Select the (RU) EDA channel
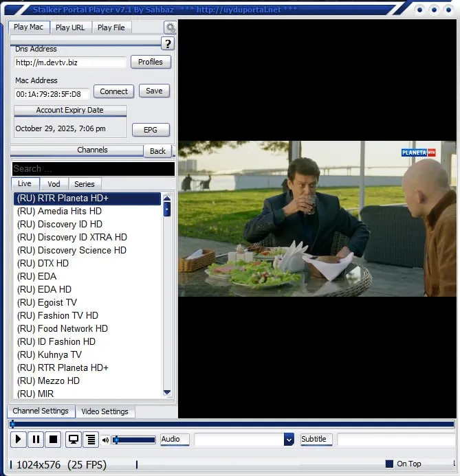This screenshot has height=476, width=460. [87, 277]
